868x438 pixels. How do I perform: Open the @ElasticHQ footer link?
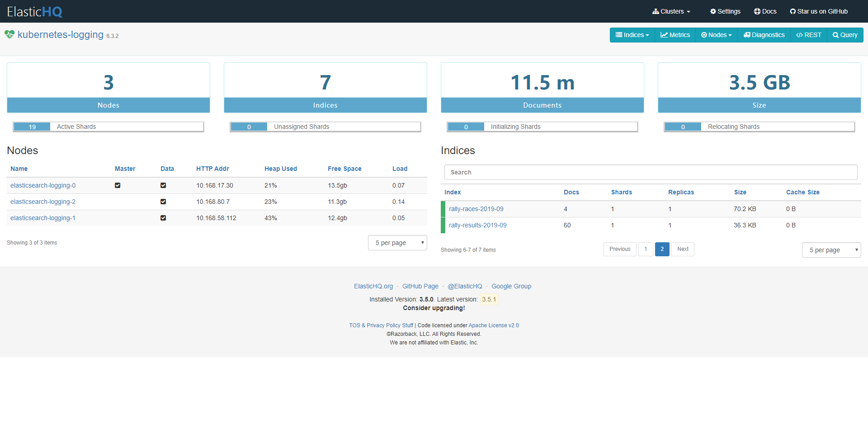click(465, 286)
